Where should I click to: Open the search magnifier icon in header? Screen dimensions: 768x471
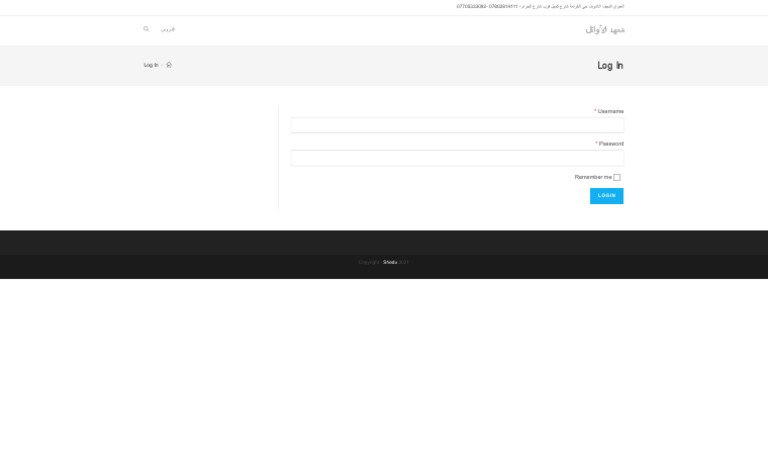146,29
